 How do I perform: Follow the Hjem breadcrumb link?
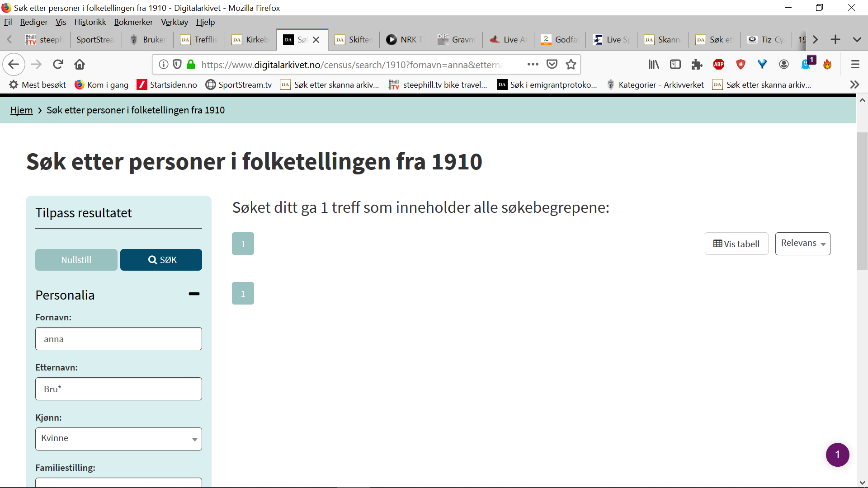click(x=22, y=110)
